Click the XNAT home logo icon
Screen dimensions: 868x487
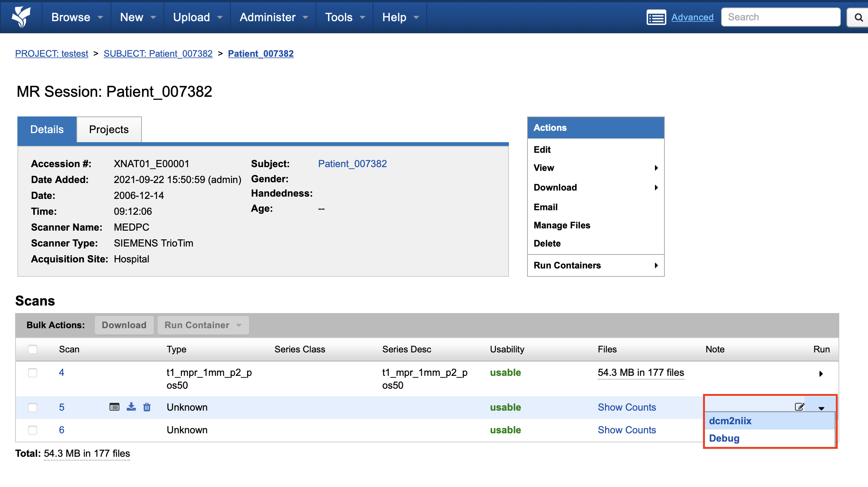click(x=21, y=17)
